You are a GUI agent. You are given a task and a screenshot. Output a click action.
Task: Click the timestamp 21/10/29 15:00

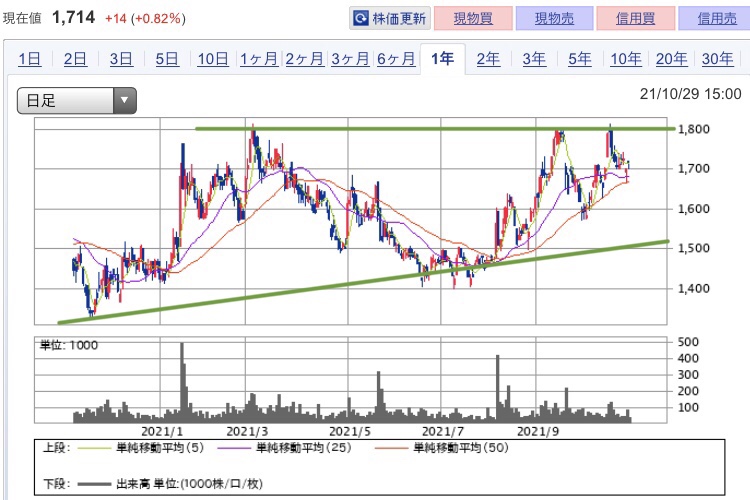click(x=690, y=94)
